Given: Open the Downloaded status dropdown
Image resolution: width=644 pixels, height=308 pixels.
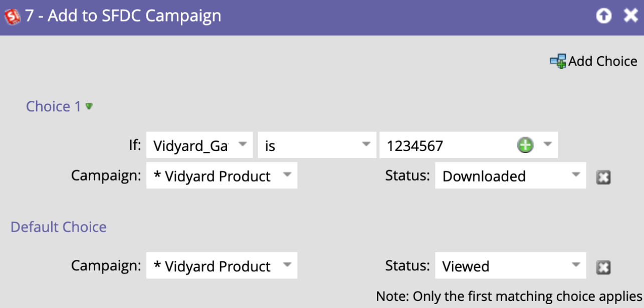Looking at the screenshot, I should coord(510,176).
